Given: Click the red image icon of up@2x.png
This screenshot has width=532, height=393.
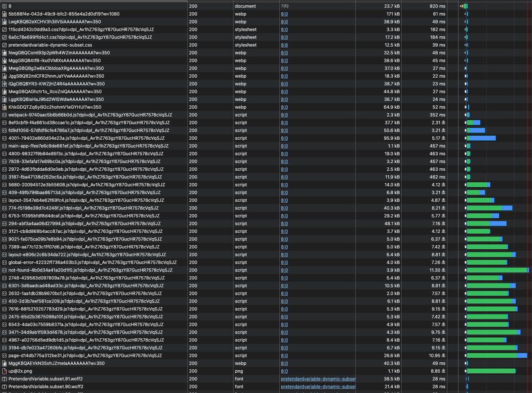Looking at the screenshot, I should click(4, 371).
